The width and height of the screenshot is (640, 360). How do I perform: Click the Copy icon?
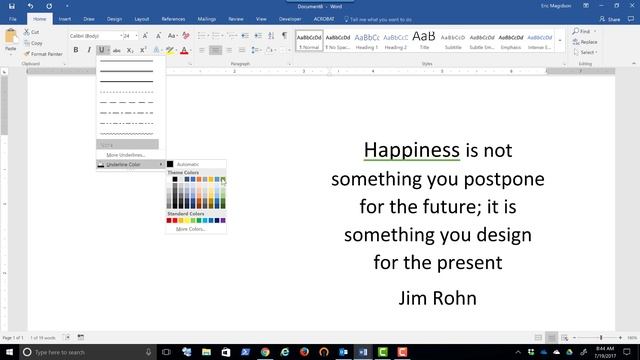pyautogui.click(x=27, y=43)
